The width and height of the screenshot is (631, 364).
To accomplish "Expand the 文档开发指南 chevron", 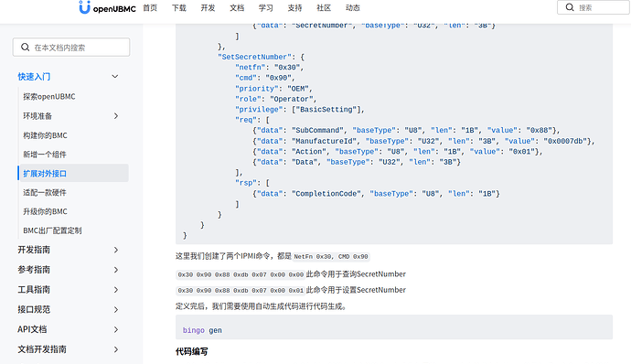I will (x=116, y=349).
